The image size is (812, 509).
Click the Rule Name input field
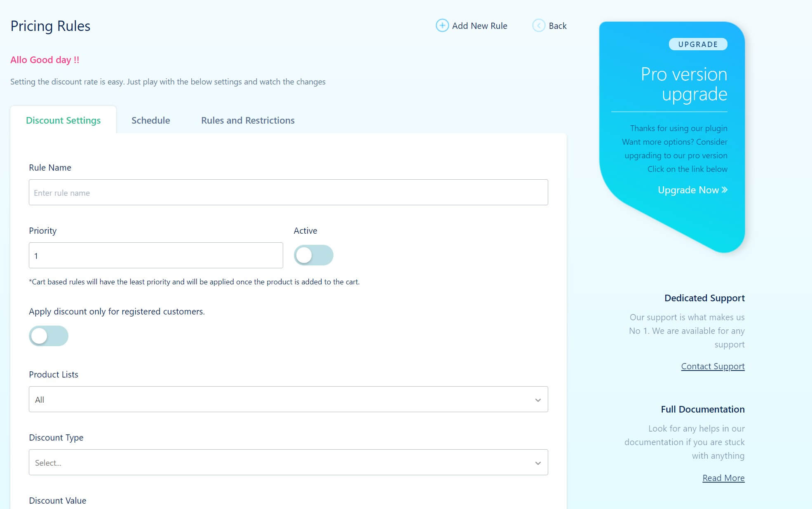[289, 192]
